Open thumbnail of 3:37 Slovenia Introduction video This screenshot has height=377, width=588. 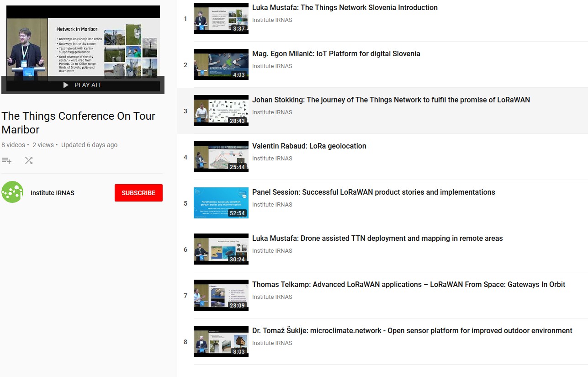[221, 18]
